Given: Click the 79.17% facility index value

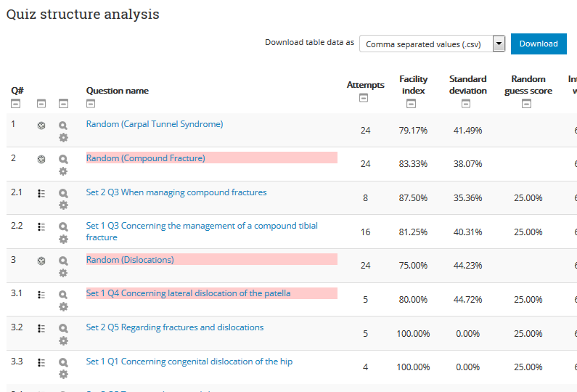Looking at the screenshot, I should (x=413, y=130).
